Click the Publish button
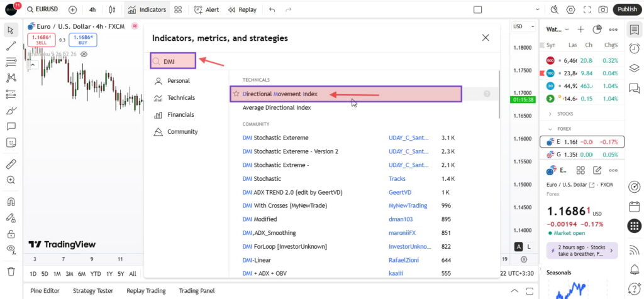This screenshot has width=644, height=299. [627, 9]
